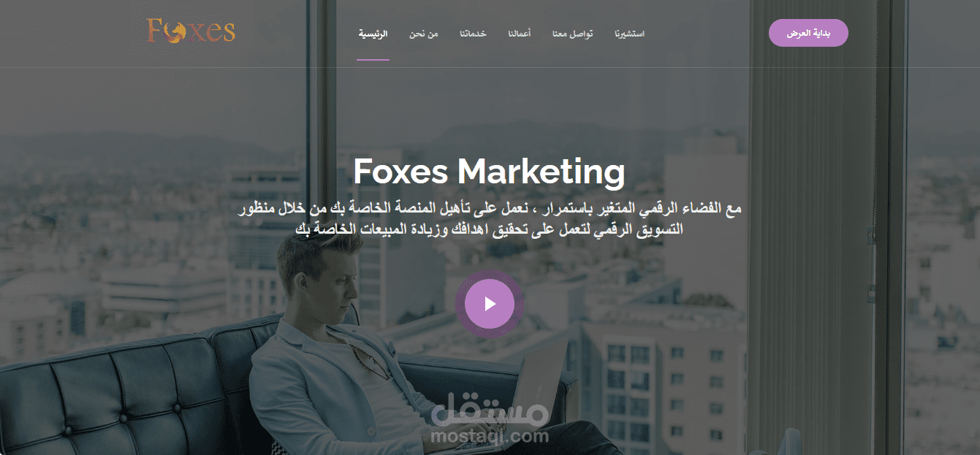Viewport: 980px width, 455px height.
Task: Go to the من نحن page
Action: pyautogui.click(x=423, y=34)
